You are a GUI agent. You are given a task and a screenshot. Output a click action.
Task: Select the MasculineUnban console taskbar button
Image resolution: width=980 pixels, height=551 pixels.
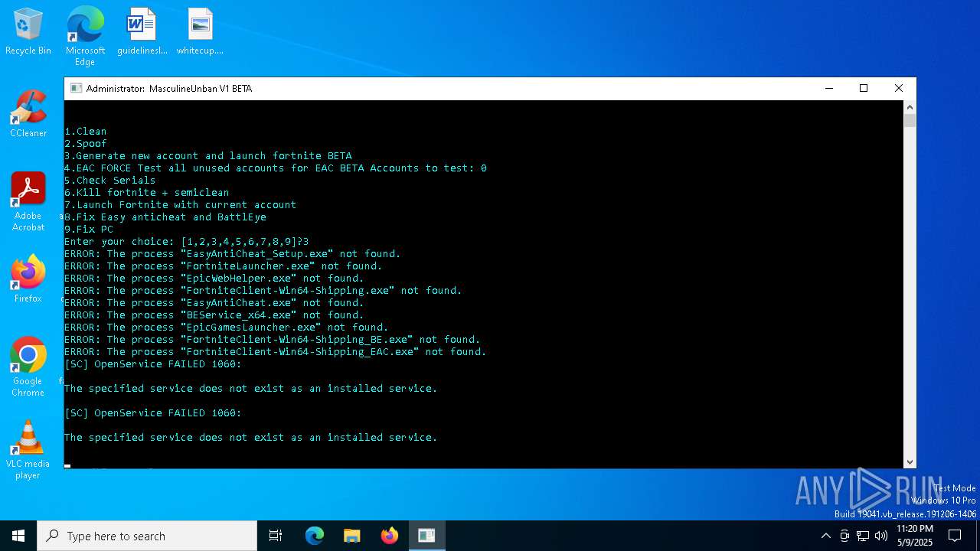coord(426,536)
